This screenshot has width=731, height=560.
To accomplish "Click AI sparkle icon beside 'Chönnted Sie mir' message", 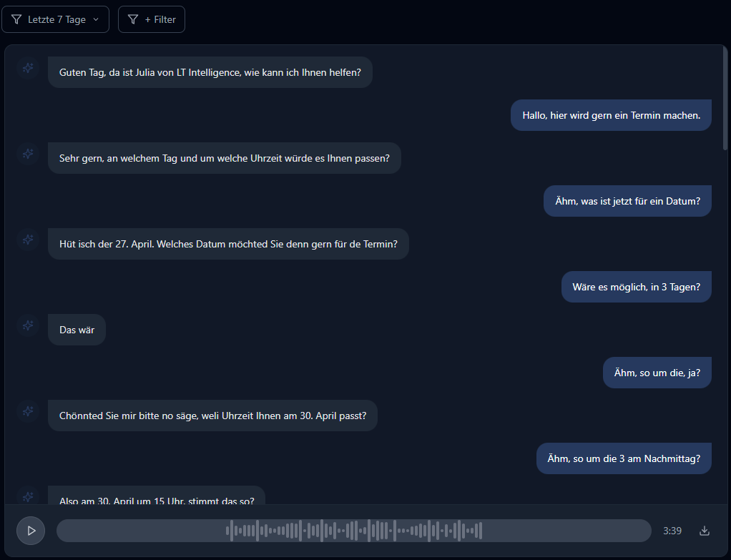I will click(28, 411).
